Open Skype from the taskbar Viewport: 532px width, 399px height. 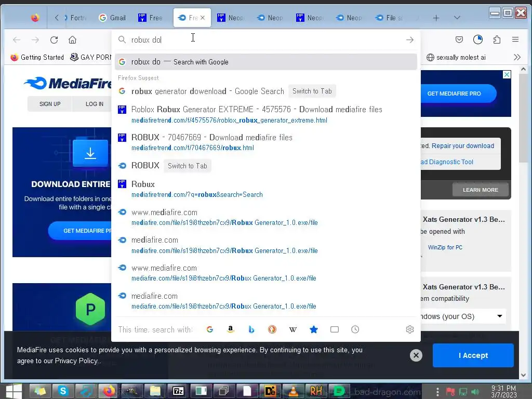[x=63, y=391]
